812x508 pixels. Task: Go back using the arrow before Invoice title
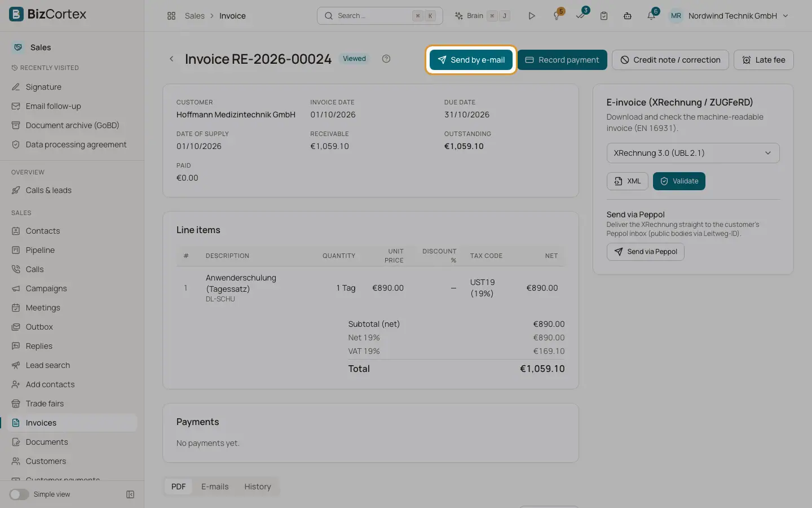[x=171, y=59]
